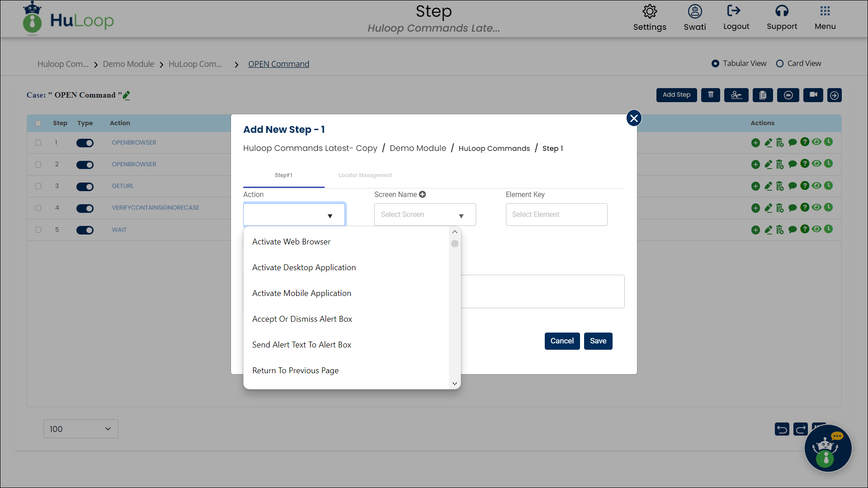Click the dropdown list scroll-down arrow

point(455,384)
